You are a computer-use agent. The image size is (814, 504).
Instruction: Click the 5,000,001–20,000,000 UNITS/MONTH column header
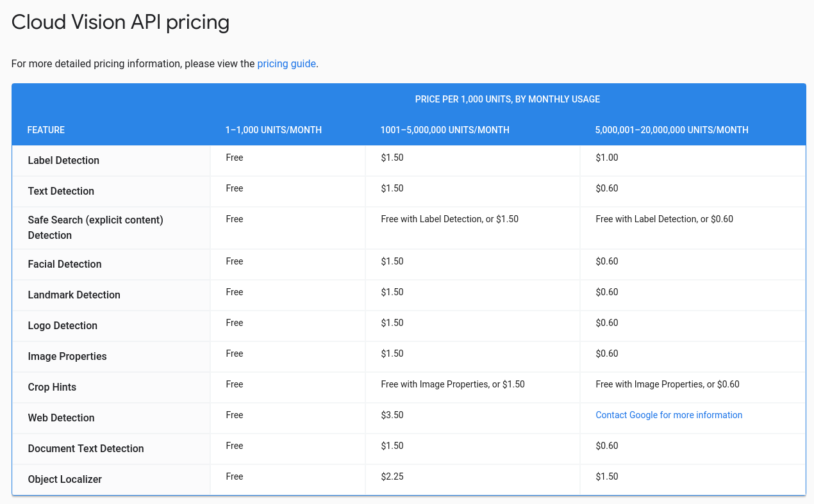671,130
